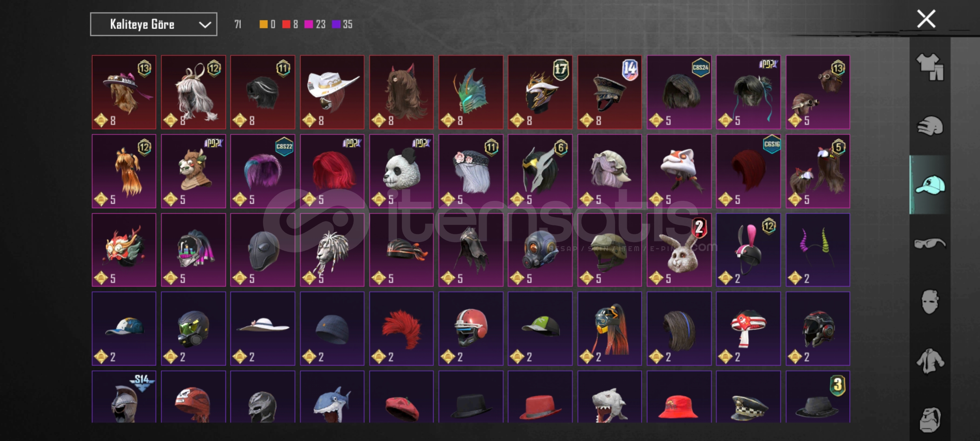Select the panda head mask item
This screenshot has height=441, width=980.
(401, 171)
